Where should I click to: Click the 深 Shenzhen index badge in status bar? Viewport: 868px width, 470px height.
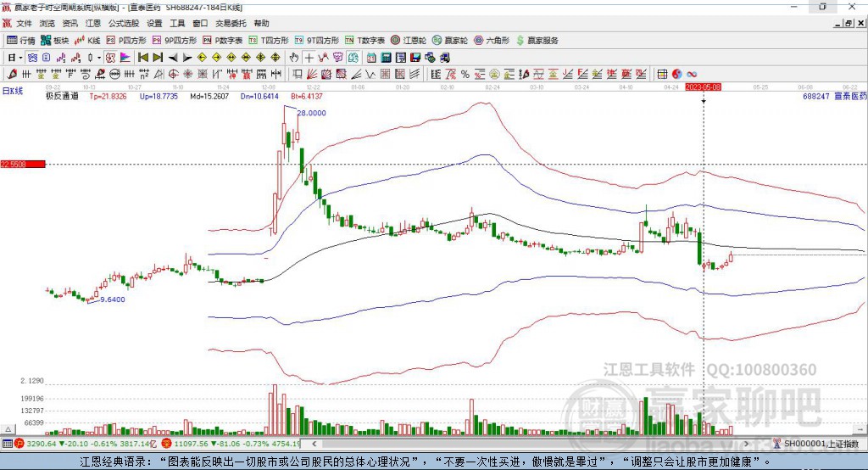tap(167, 444)
